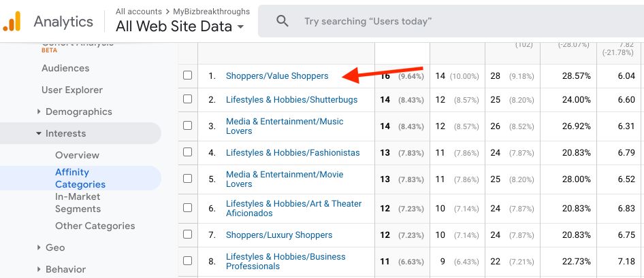Open the Shoppers/Value Shoppers link
This screenshot has height=278, width=644.
pos(277,76)
